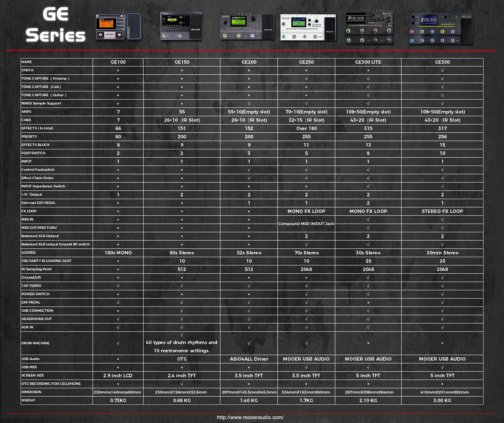Open the LOOPER row header
Viewport: 504px width, 423px height.
[x=29, y=253]
